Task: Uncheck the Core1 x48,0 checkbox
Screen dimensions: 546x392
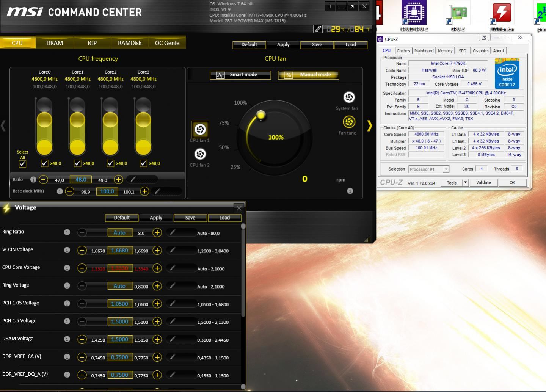Action: [77, 163]
